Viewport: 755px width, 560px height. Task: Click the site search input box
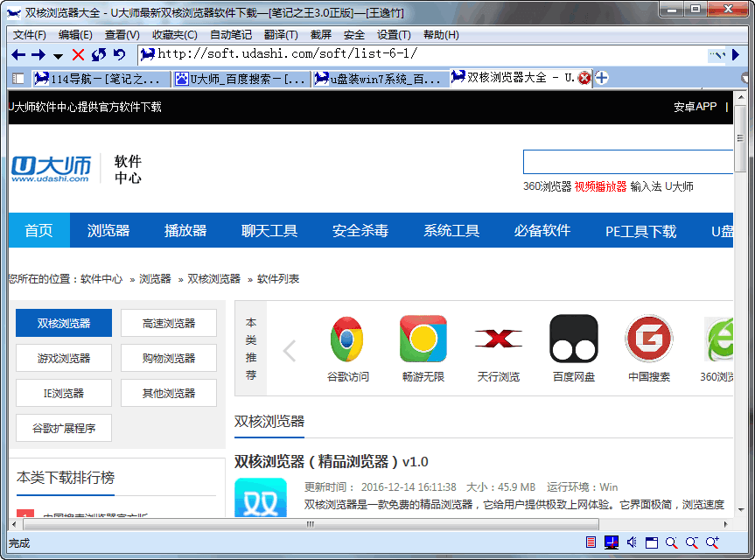click(x=628, y=162)
